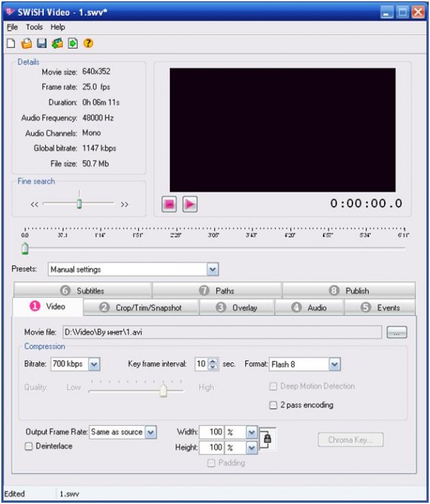Decrease key frame interval with down arrow

(213, 367)
